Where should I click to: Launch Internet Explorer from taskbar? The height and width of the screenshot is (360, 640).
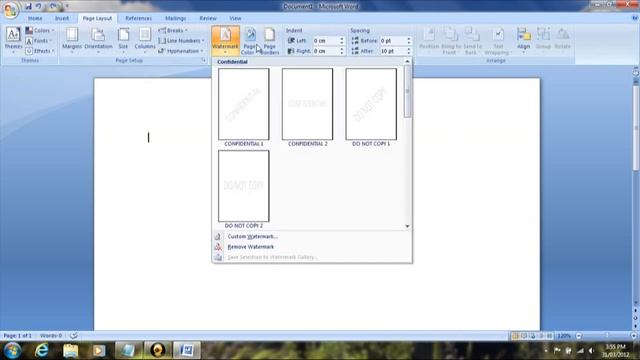pyautogui.click(x=42, y=350)
